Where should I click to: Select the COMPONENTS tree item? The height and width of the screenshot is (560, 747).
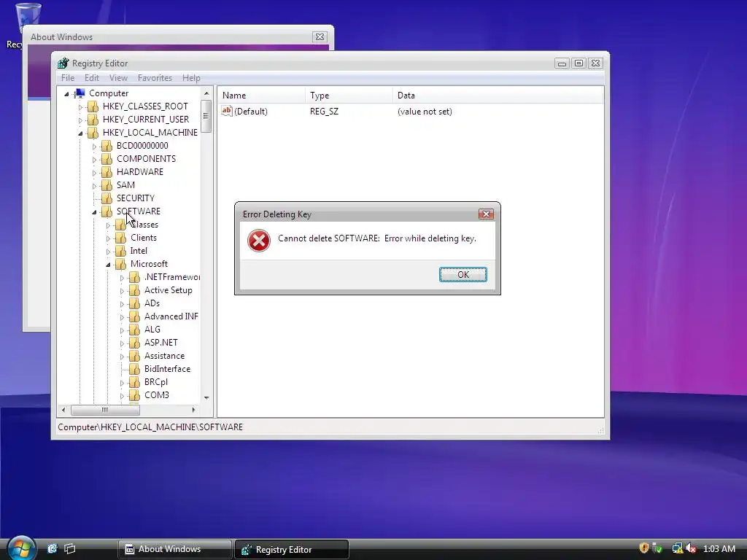146,158
